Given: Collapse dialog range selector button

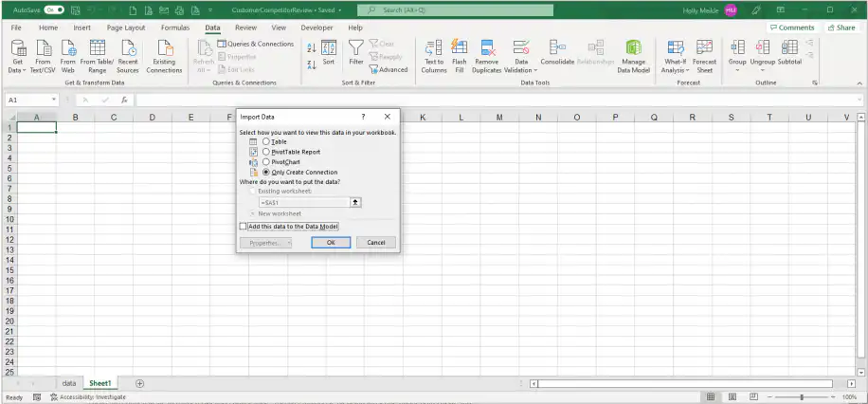Looking at the screenshot, I should [355, 203].
